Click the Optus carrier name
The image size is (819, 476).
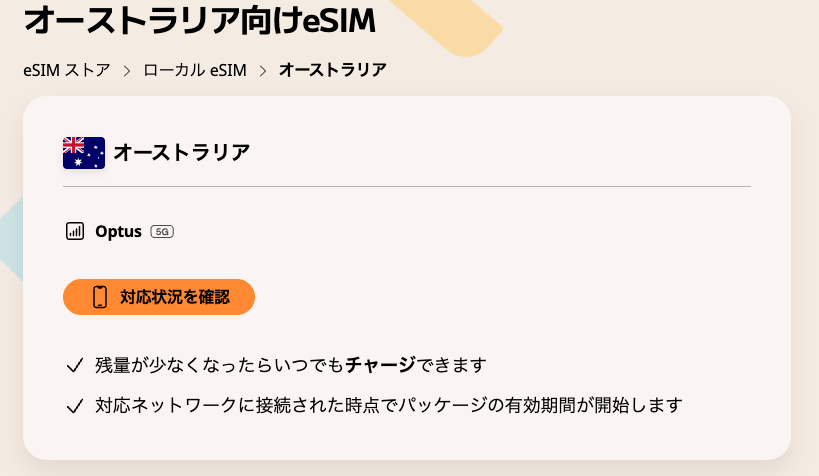pyautogui.click(x=118, y=232)
